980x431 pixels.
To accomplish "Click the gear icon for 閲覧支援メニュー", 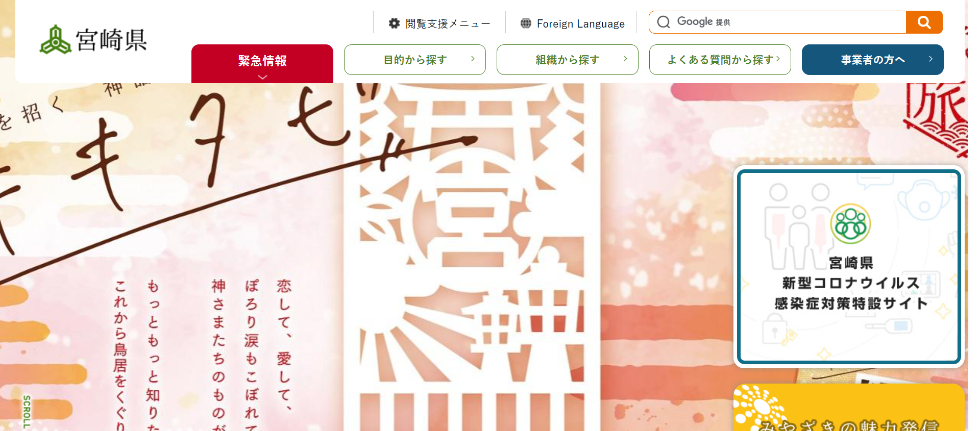I will 394,23.
